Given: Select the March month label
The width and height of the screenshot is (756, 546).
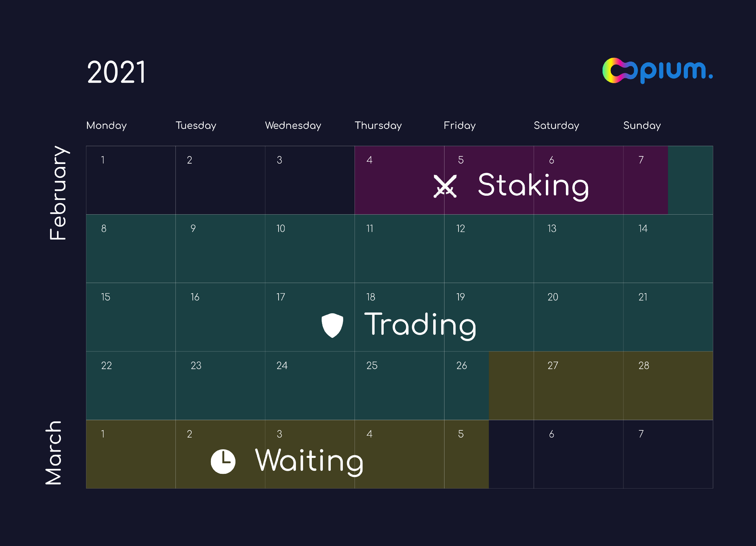Looking at the screenshot, I should tap(54, 453).
